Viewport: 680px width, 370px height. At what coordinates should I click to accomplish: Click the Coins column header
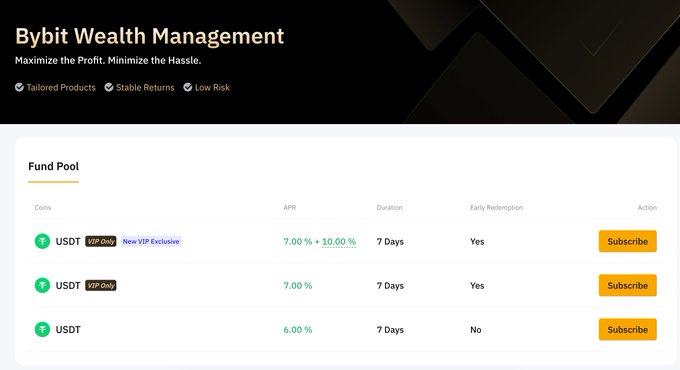pos(43,208)
